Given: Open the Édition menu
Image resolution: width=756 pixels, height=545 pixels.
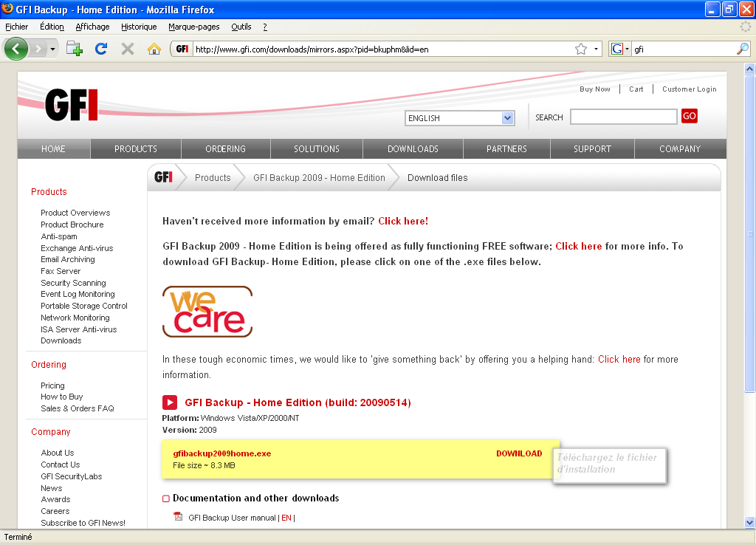Looking at the screenshot, I should (52, 27).
